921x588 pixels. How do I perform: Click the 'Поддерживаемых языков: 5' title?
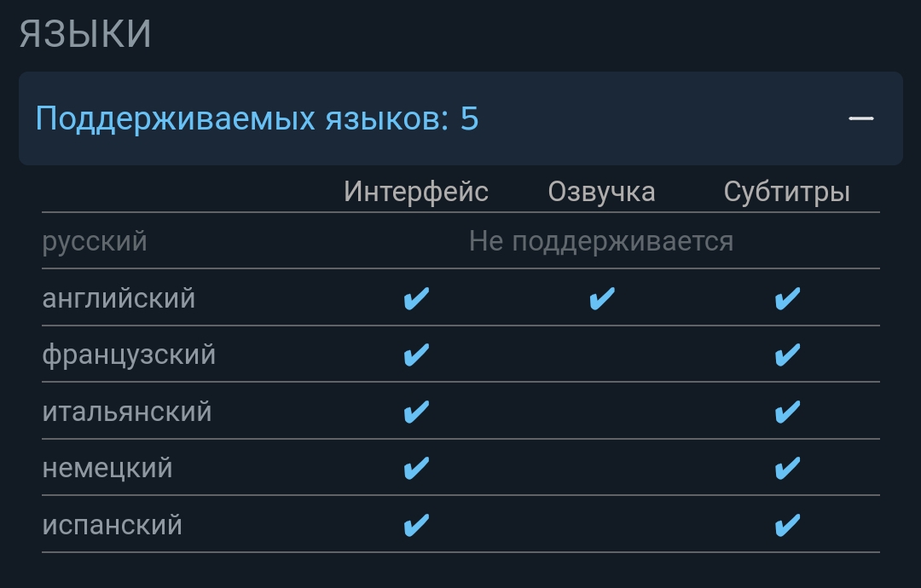(x=257, y=118)
